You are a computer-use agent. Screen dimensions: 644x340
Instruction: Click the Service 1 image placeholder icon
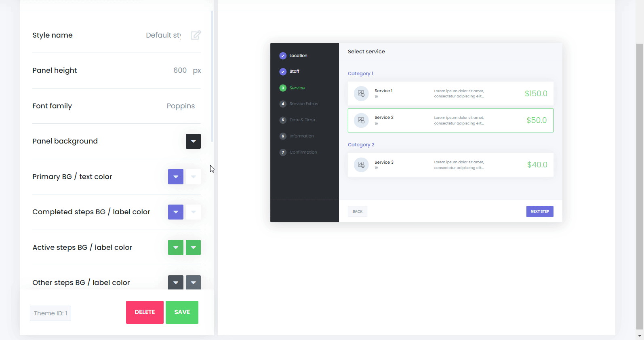pos(361,93)
